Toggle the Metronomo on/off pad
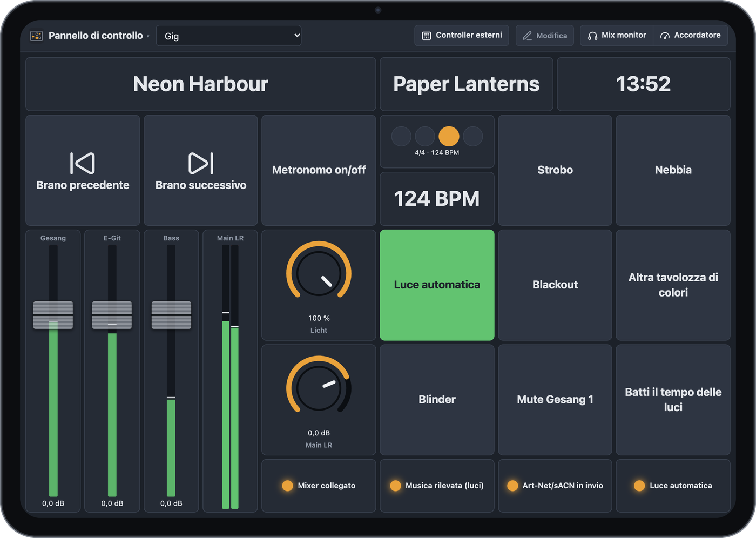Viewport: 756px width, 538px height. (319, 170)
